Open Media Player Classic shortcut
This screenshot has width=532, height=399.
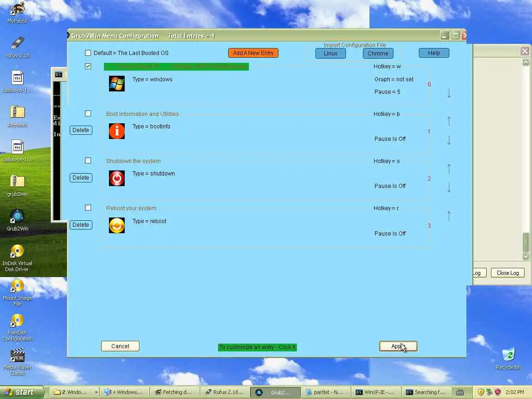point(17,362)
